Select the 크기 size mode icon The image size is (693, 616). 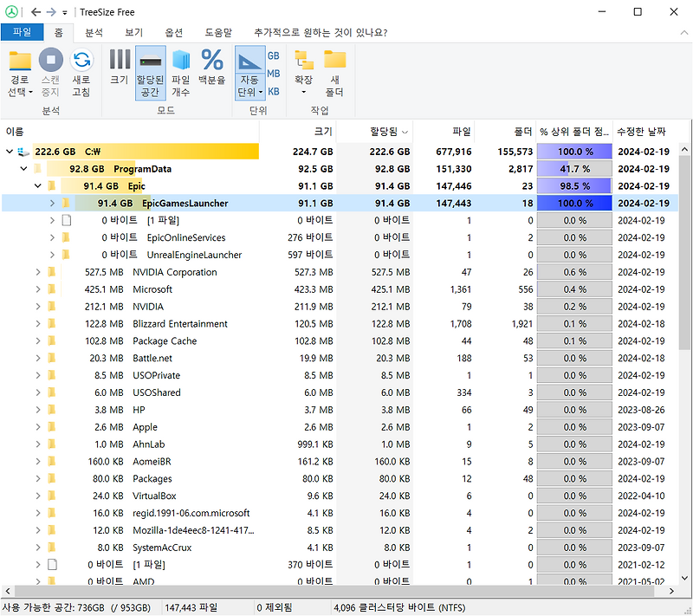coord(120,59)
